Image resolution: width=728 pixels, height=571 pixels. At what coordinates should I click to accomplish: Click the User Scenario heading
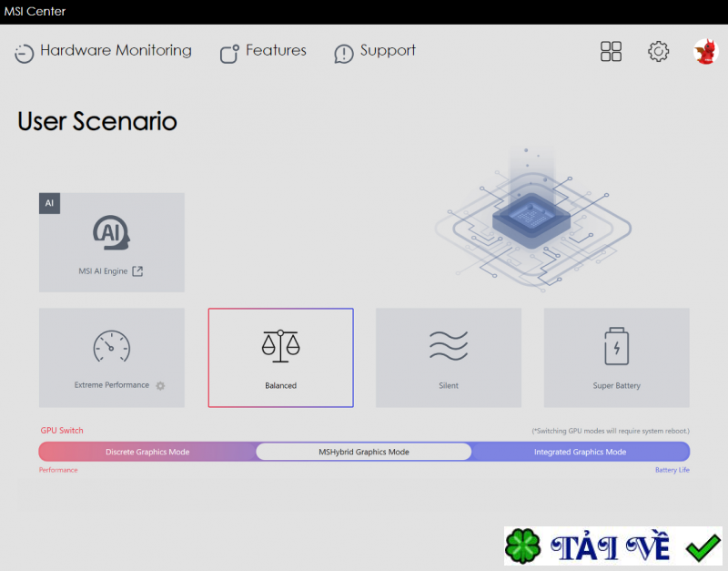(x=97, y=121)
